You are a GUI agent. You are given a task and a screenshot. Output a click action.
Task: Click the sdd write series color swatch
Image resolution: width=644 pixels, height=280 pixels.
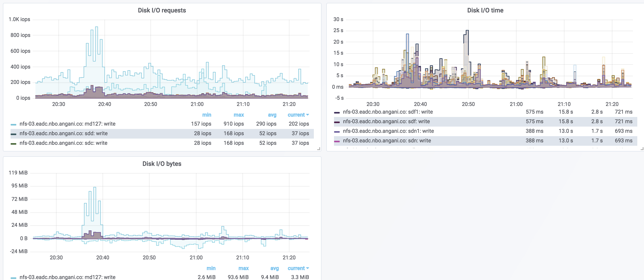click(13, 134)
